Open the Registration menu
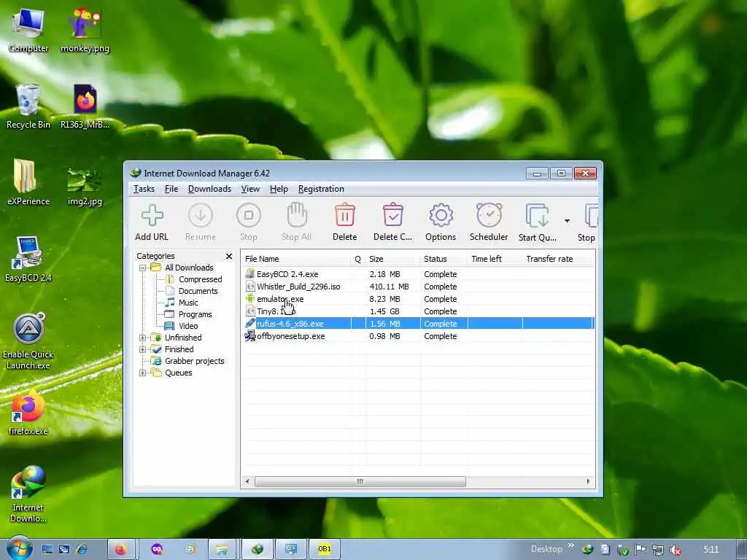This screenshot has width=747, height=560. [321, 189]
